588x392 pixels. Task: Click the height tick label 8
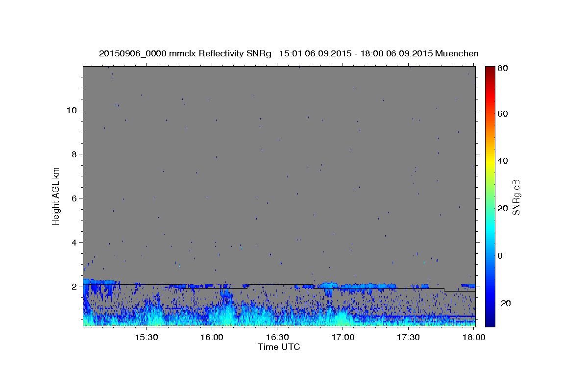[74, 154]
